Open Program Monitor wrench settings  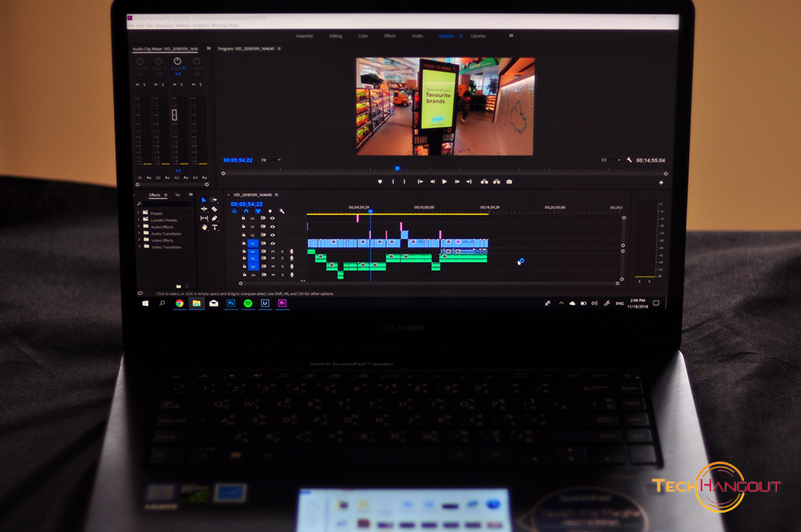629,160
